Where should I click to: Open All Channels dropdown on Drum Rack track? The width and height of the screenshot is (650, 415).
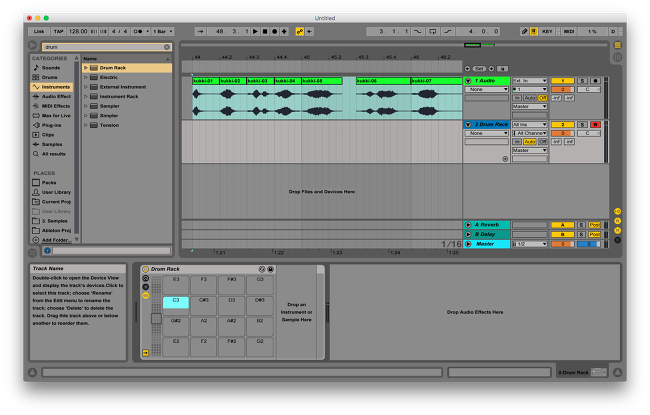coord(530,133)
